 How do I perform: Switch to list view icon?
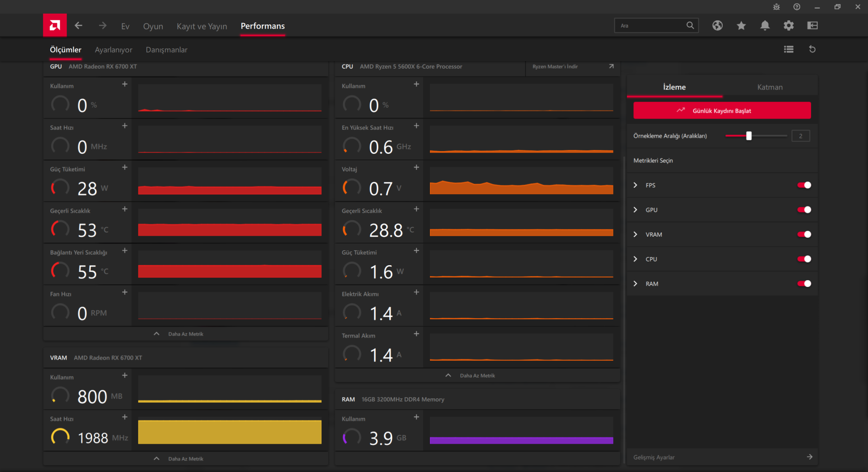(x=789, y=49)
